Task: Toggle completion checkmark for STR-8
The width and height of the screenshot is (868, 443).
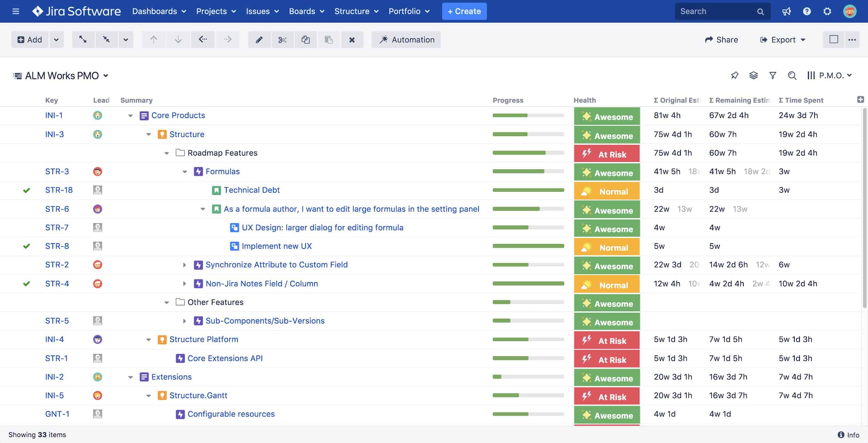Action: (x=27, y=246)
